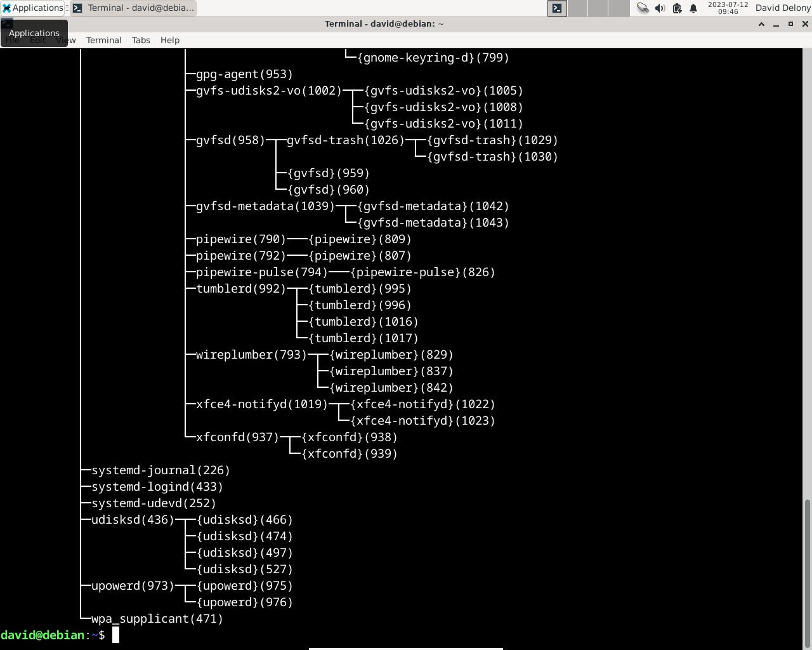Screen dimensions: 812x650
Task: Open the David Delony user menu
Action: pyautogui.click(x=783, y=8)
